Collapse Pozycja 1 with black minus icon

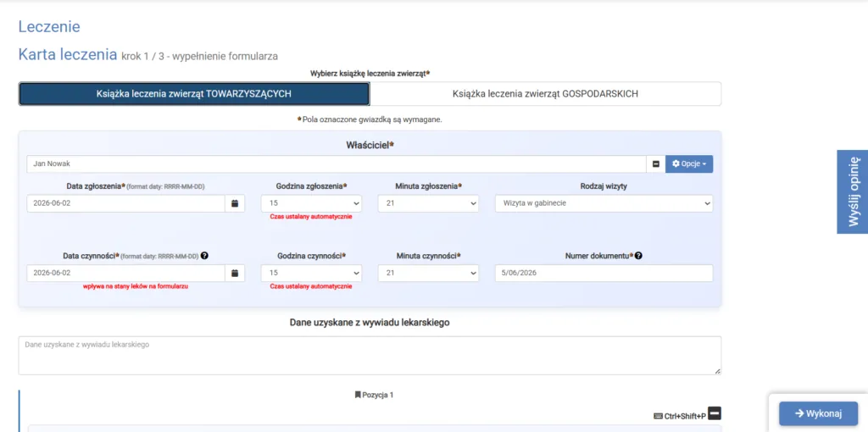pyautogui.click(x=715, y=413)
